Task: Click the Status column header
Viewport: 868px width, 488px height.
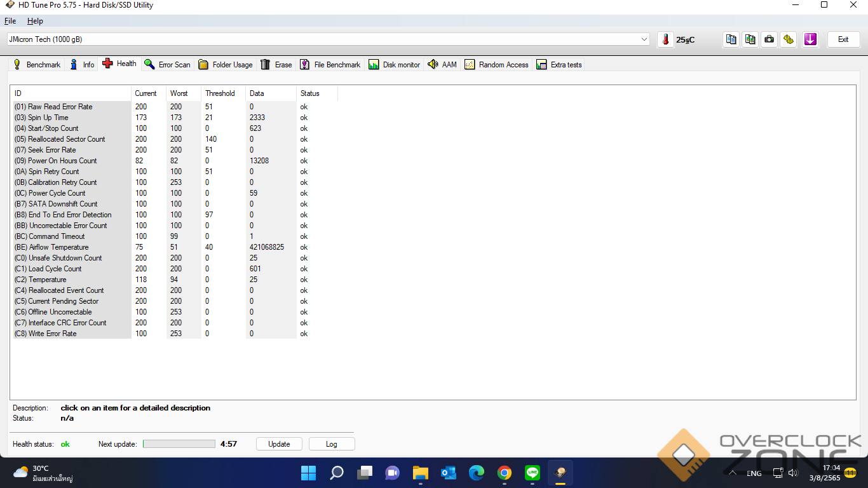Action: [x=317, y=93]
